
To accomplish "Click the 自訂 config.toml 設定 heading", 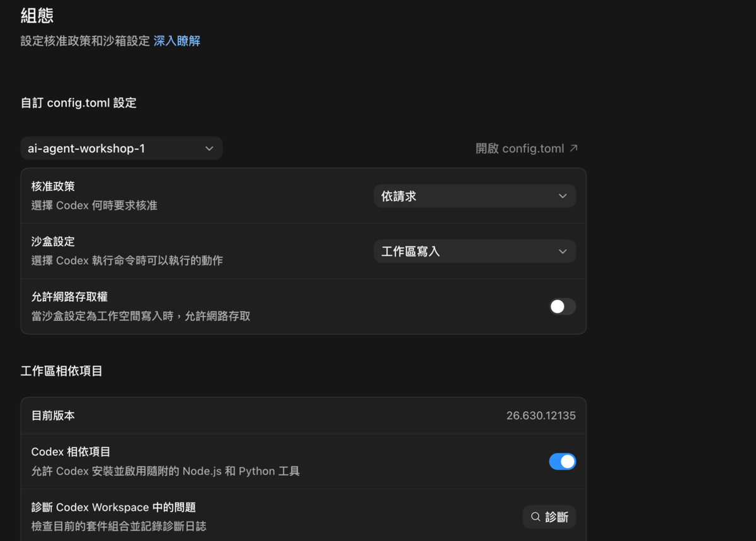I will (79, 103).
